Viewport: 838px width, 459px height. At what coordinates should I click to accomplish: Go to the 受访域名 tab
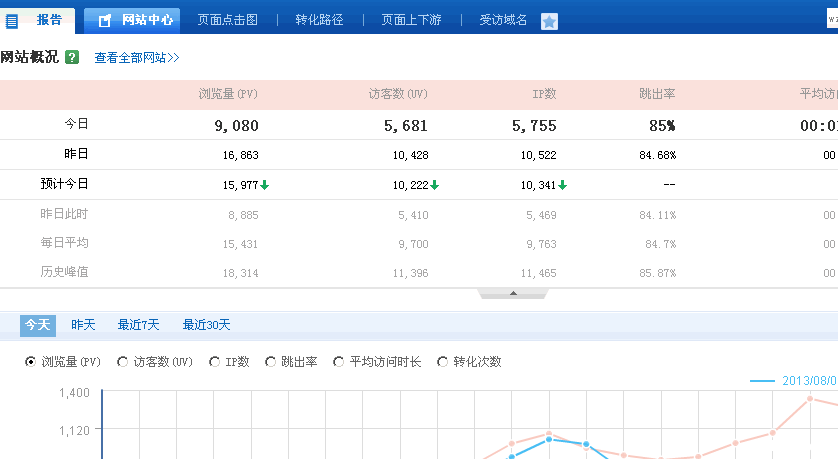click(x=503, y=20)
